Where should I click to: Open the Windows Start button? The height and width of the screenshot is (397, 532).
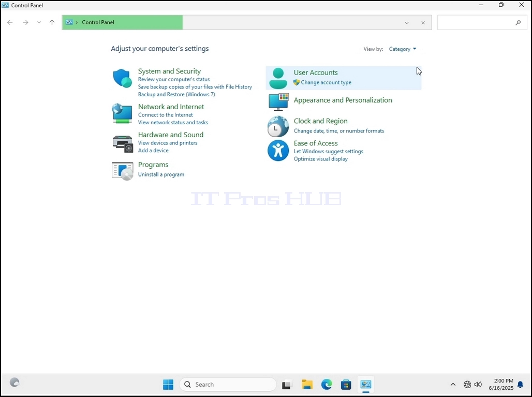pyautogui.click(x=168, y=385)
